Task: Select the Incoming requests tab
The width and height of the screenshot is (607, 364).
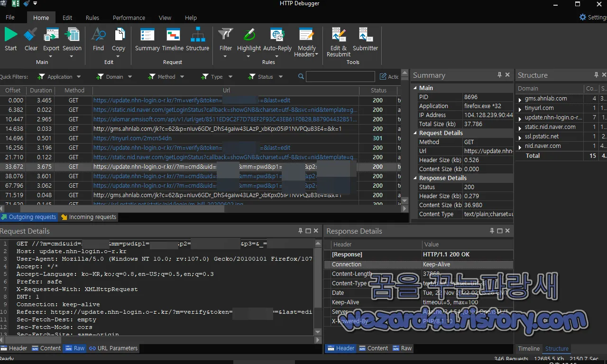Action: pos(88,217)
